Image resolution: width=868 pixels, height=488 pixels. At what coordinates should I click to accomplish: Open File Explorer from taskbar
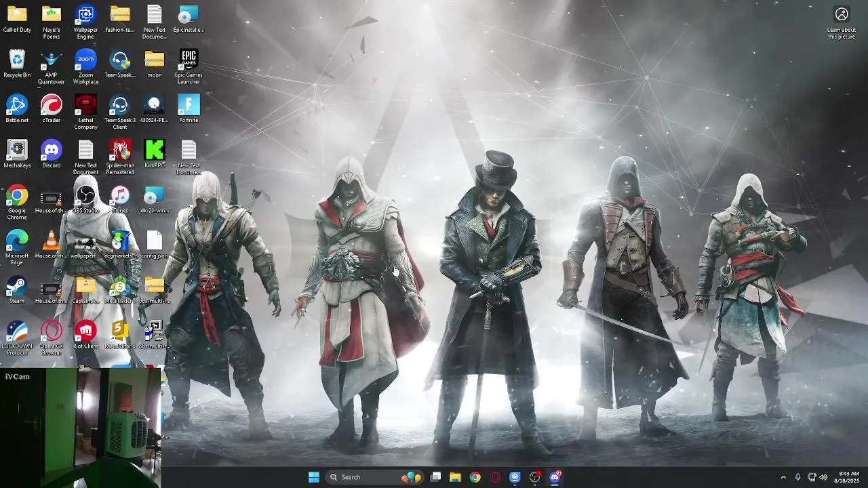pos(455,477)
